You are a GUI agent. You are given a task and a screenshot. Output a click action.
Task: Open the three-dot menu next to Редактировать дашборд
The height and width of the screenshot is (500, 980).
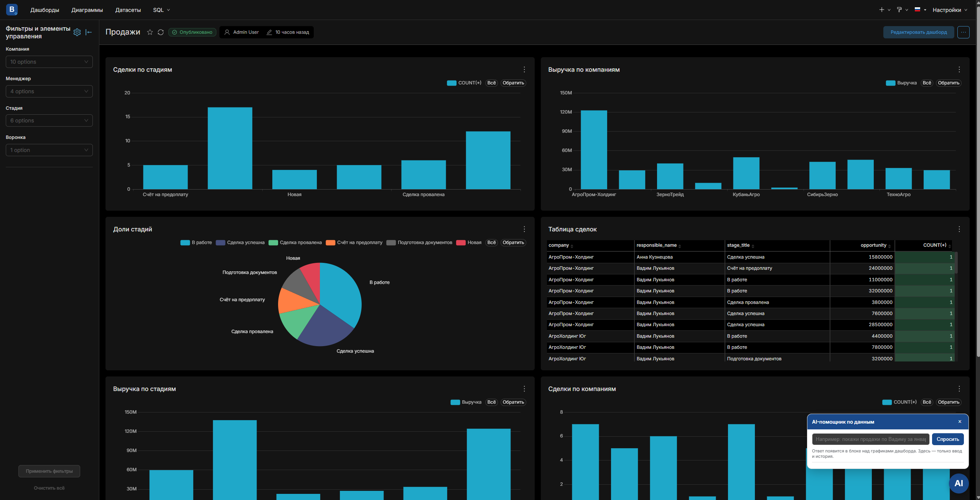click(x=963, y=32)
